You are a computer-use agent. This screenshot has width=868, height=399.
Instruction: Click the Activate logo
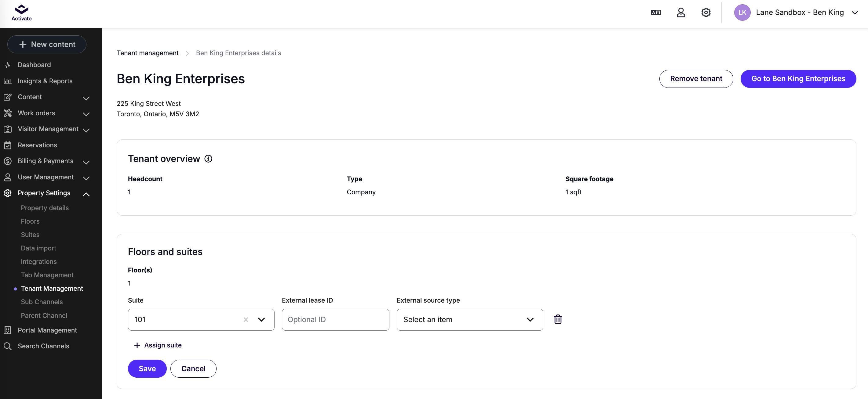21,13
